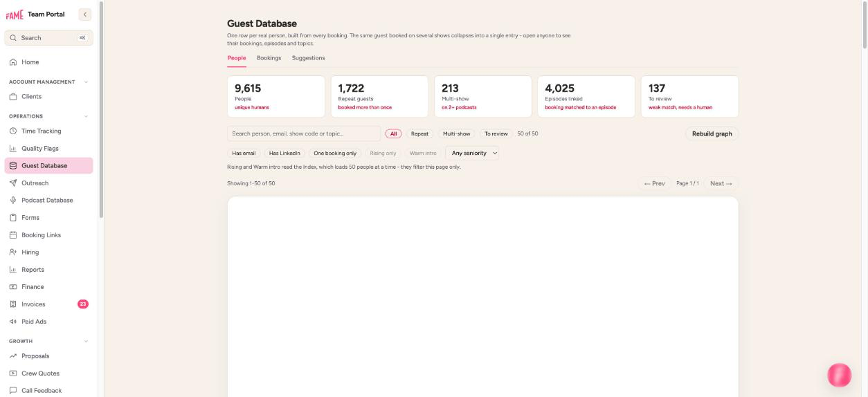Switch to the Bookings tab
Image resolution: width=868 pixels, height=397 pixels.
pos(269,58)
